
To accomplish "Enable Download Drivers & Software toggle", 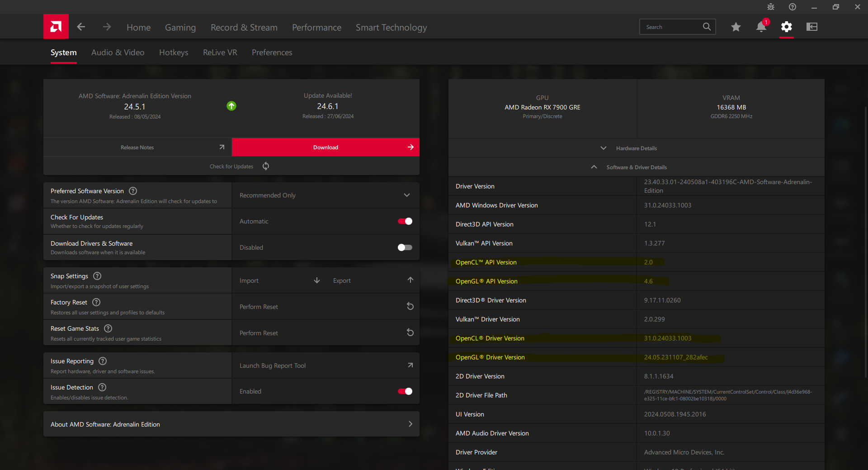I will [x=405, y=247].
